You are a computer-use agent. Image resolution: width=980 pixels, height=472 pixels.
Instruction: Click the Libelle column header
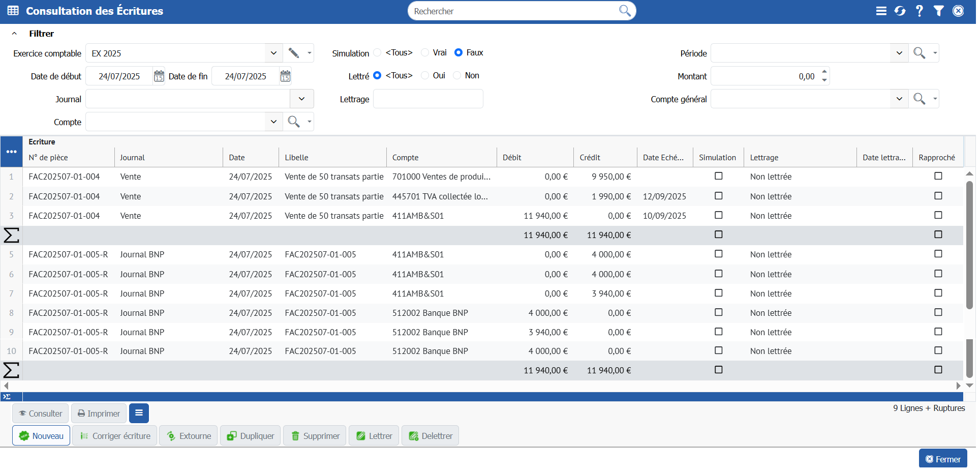click(x=296, y=158)
